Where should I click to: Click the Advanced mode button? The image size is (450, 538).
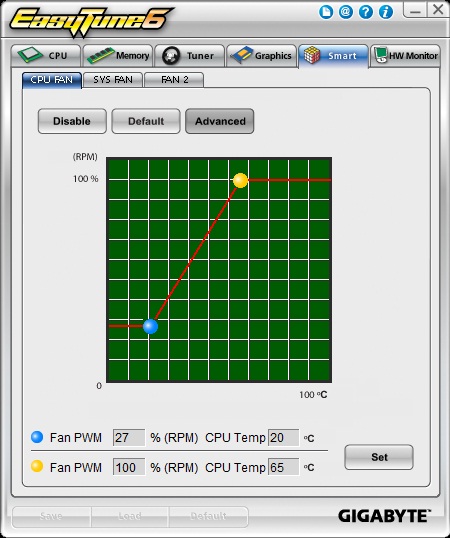[220, 121]
